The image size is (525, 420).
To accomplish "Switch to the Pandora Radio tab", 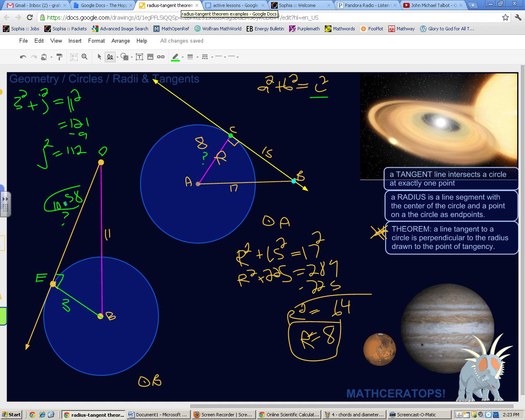I will 367,5.
